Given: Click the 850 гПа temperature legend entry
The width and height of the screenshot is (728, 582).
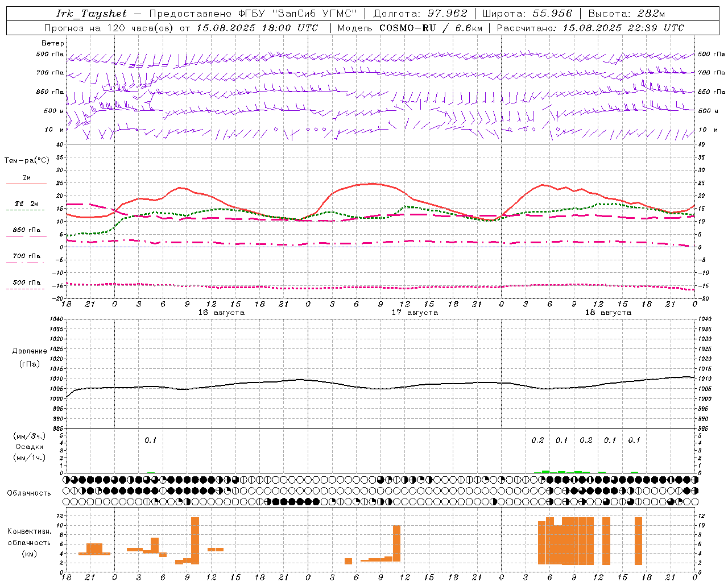Looking at the screenshot, I should click(26, 230).
